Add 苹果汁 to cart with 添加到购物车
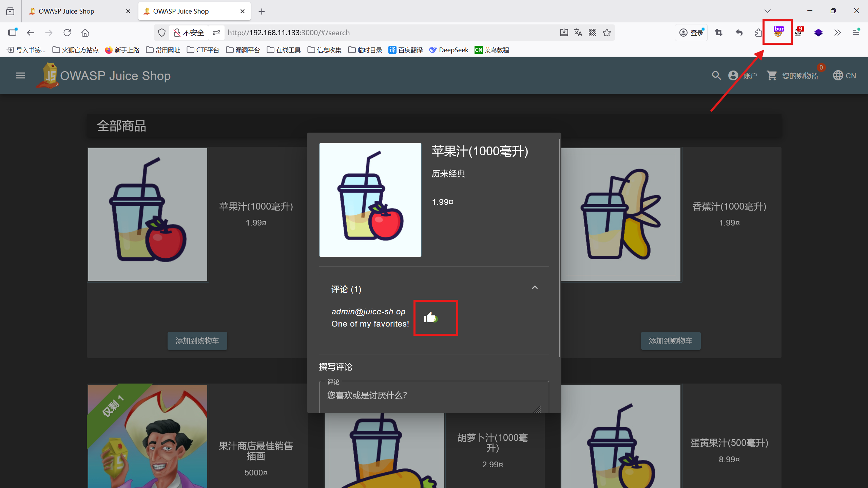 coord(197,340)
